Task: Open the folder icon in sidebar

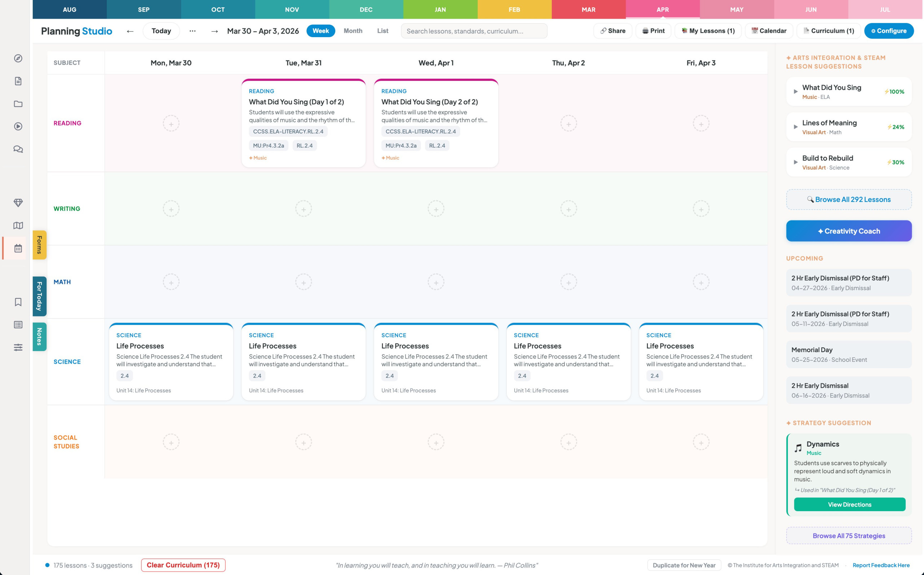Action: [x=18, y=104]
